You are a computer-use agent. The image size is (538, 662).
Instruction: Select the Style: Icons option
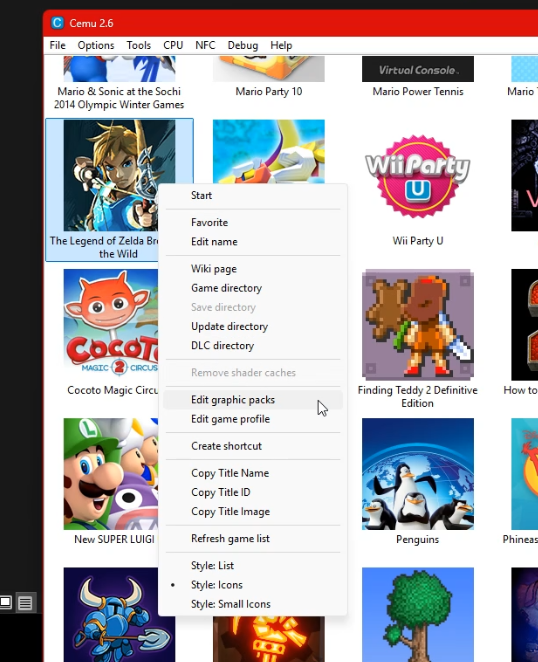253,585
